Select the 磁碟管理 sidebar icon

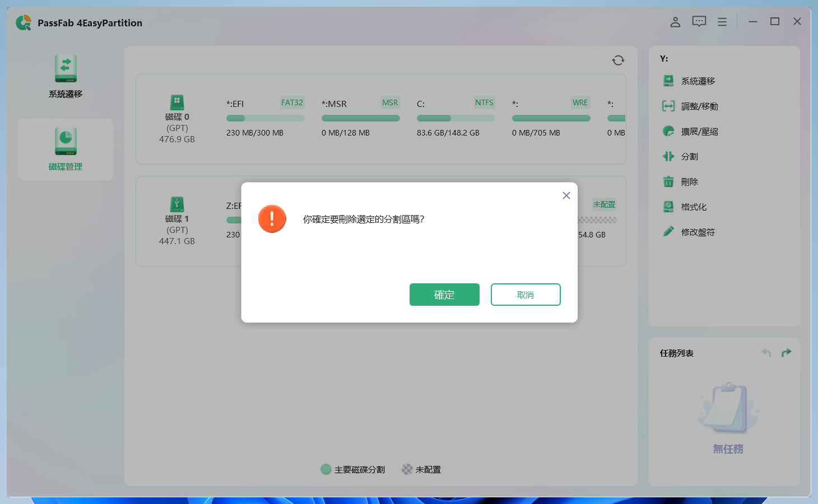pyautogui.click(x=66, y=148)
